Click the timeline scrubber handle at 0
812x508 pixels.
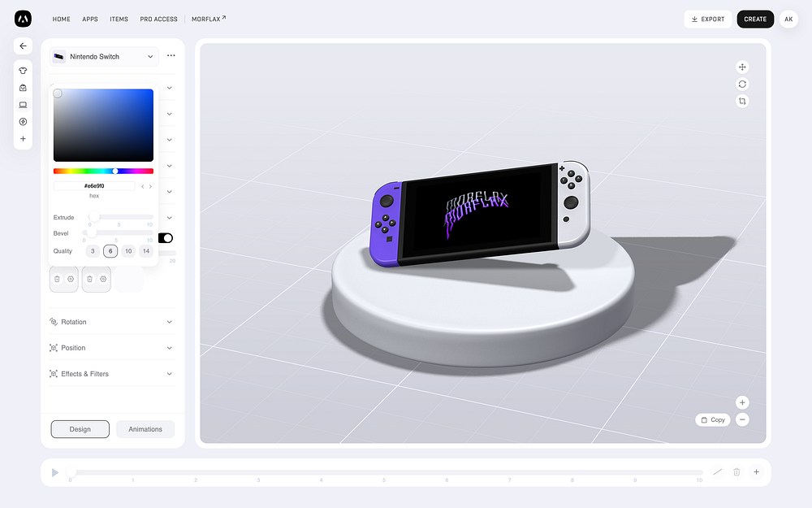(x=71, y=471)
